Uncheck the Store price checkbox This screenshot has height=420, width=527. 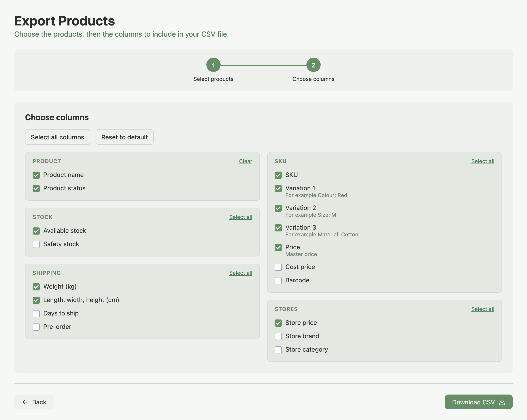[x=278, y=323]
